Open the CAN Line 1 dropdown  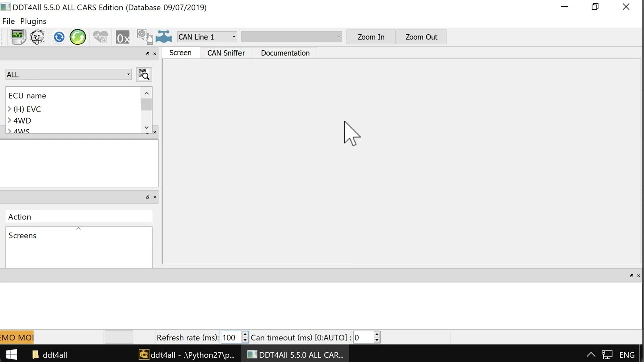point(207,37)
